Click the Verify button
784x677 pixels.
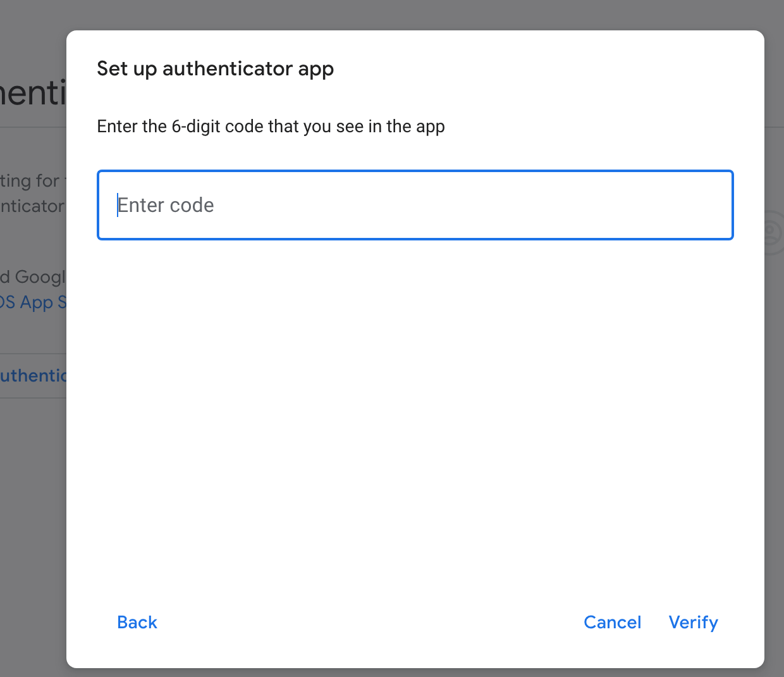point(693,622)
